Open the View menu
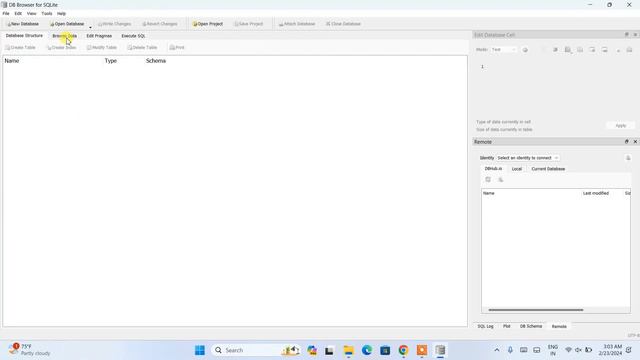Viewport: 640px width, 360px height. pyautogui.click(x=31, y=13)
